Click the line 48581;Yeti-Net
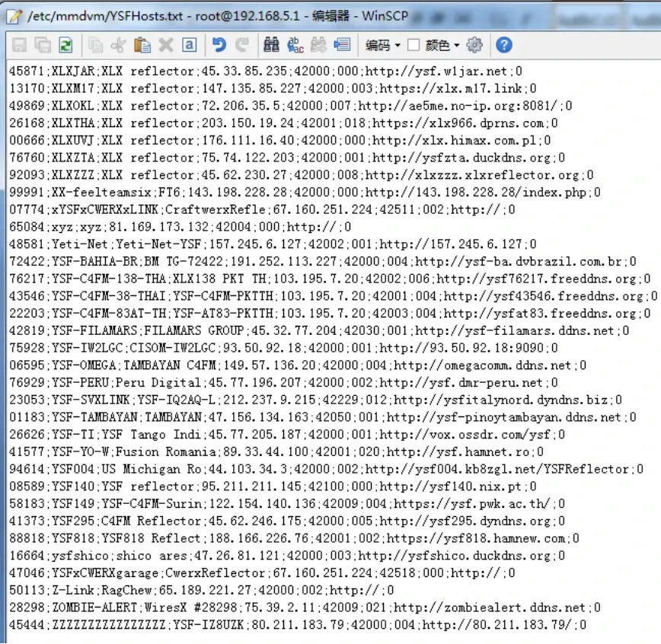The height and width of the screenshot is (644, 661). 273,244
